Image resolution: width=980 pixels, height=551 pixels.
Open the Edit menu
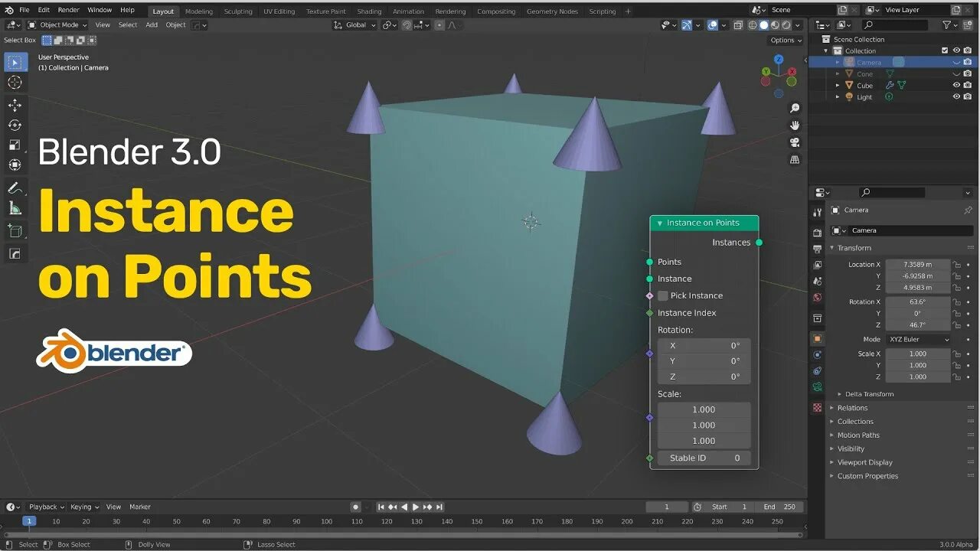point(44,10)
